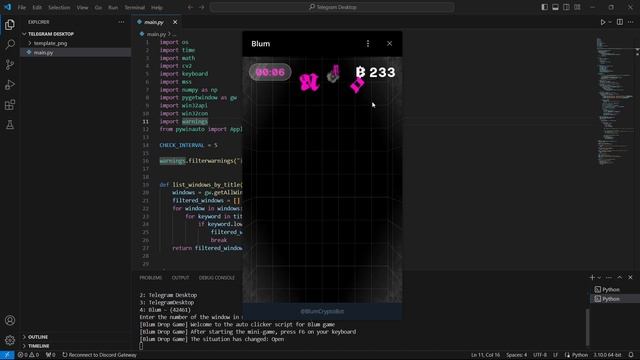Create a new terminal with plus icon
Screen dimensions: 640x360
[x=592, y=278]
